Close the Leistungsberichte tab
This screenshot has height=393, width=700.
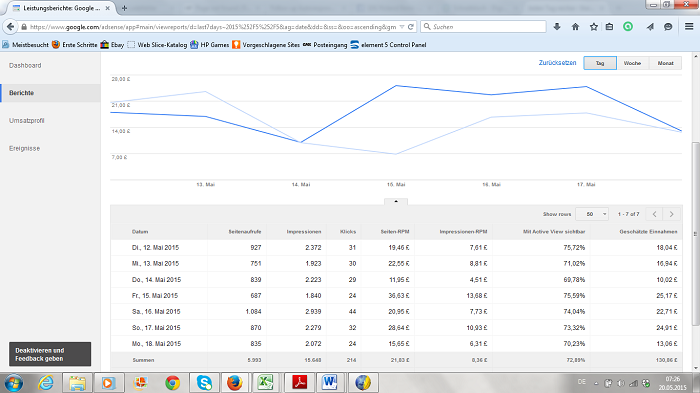click(x=108, y=8)
